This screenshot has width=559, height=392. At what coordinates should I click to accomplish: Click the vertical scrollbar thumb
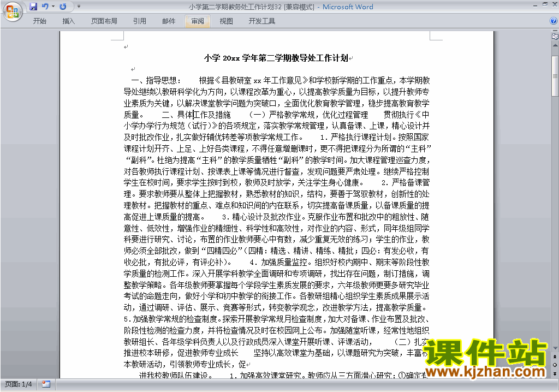(x=555, y=76)
